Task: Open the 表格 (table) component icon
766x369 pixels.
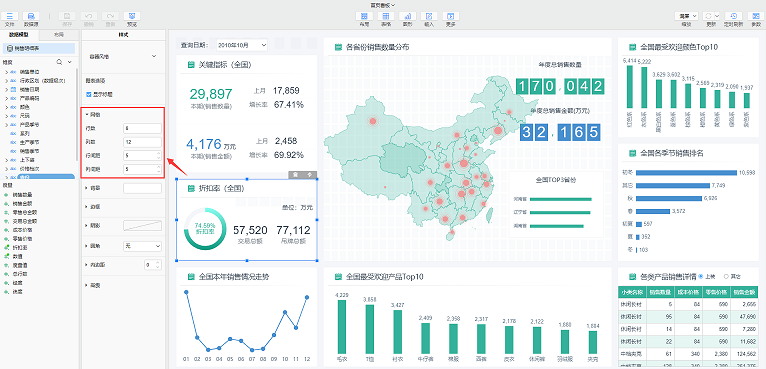Action: point(385,16)
